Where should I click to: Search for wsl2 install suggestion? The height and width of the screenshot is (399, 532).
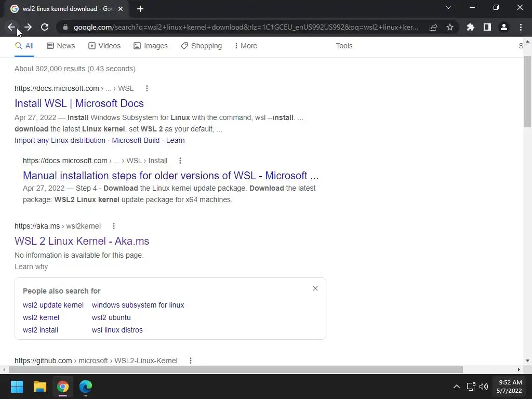[41, 330]
